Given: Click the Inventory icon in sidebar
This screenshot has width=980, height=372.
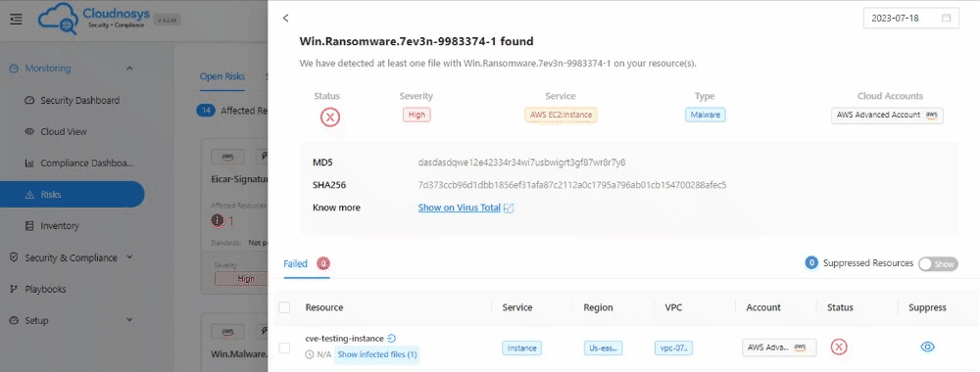Looking at the screenshot, I should [28, 226].
